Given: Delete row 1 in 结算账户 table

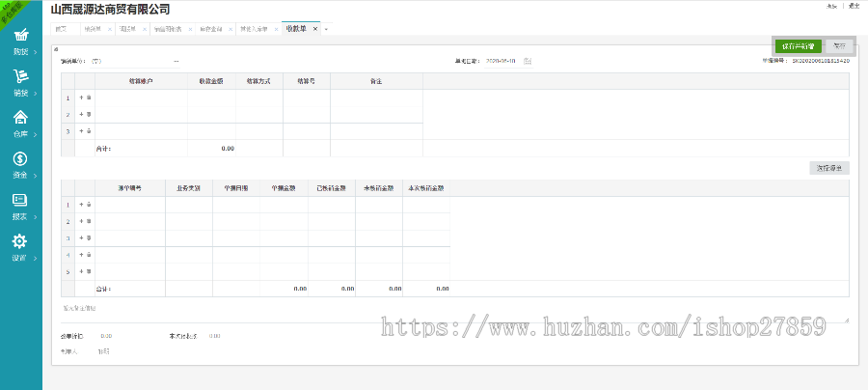Looking at the screenshot, I should 89,97.
